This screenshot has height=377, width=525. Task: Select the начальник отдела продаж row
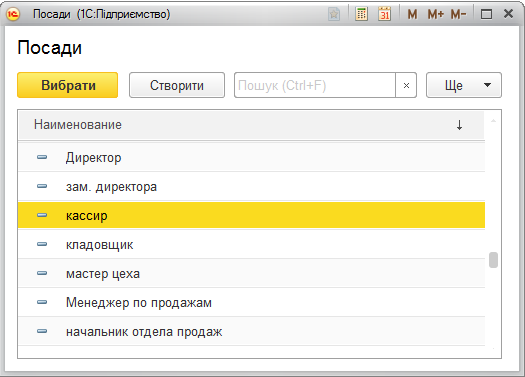click(x=251, y=331)
